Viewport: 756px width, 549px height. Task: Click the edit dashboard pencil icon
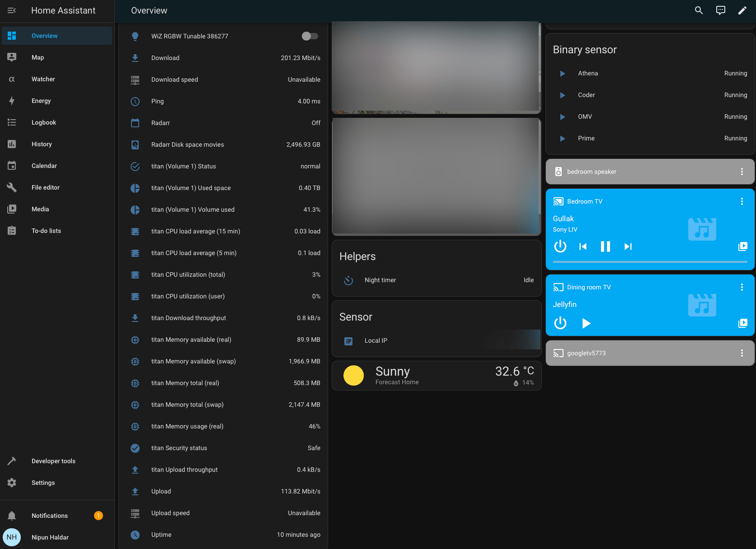(742, 10)
